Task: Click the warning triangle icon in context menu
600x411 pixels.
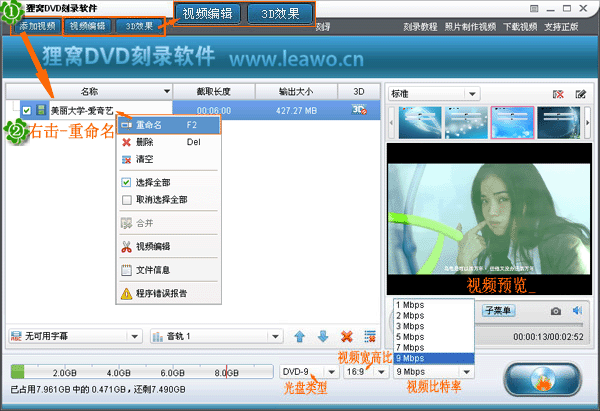Action: [x=126, y=294]
